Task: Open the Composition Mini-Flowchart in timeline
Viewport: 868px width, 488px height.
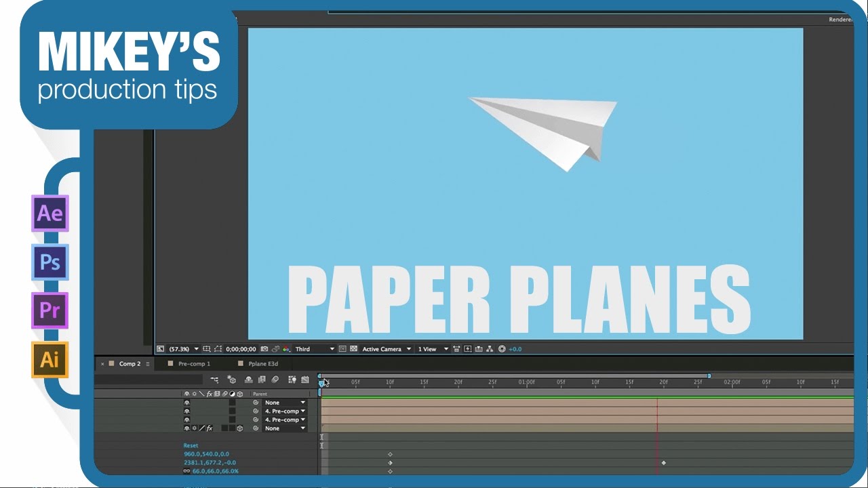Action: 214,380
